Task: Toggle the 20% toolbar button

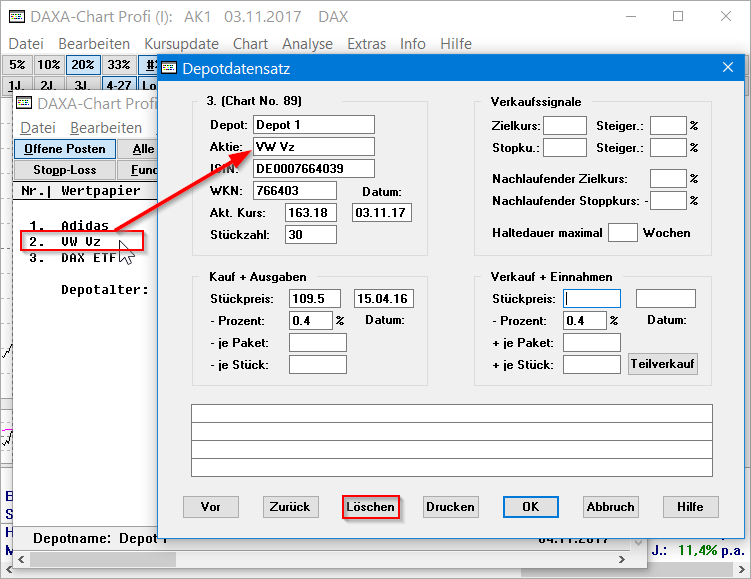Action: pyautogui.click(x=83, y=65)
